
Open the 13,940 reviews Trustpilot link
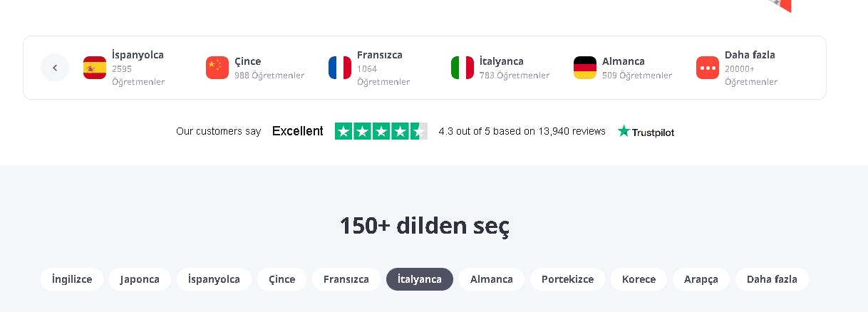(522, 131)
